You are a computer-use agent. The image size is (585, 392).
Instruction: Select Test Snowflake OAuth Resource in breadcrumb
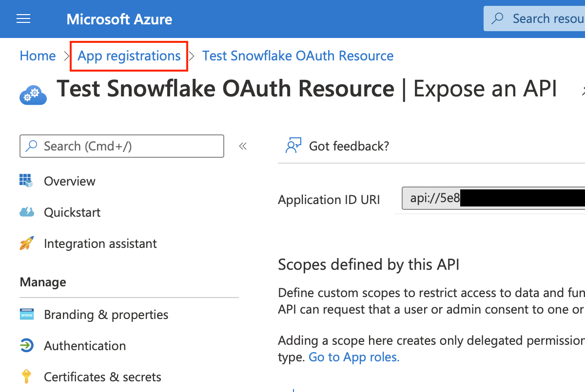(x=297, y=56)
